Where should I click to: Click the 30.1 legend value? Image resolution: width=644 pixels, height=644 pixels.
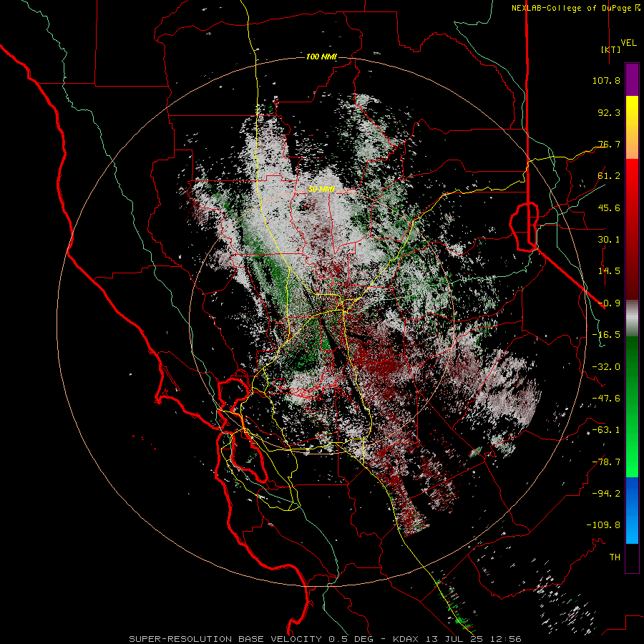(609, 240)
